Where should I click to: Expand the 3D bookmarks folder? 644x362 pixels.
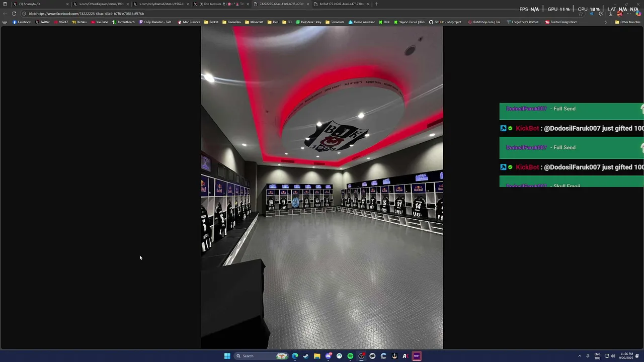tap(287, 22)
